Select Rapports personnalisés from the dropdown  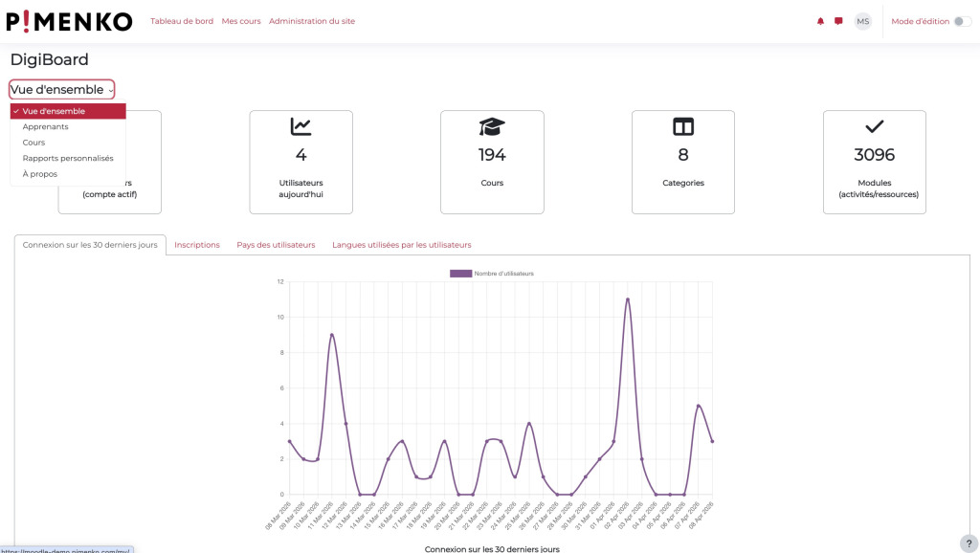click(66, 157)
